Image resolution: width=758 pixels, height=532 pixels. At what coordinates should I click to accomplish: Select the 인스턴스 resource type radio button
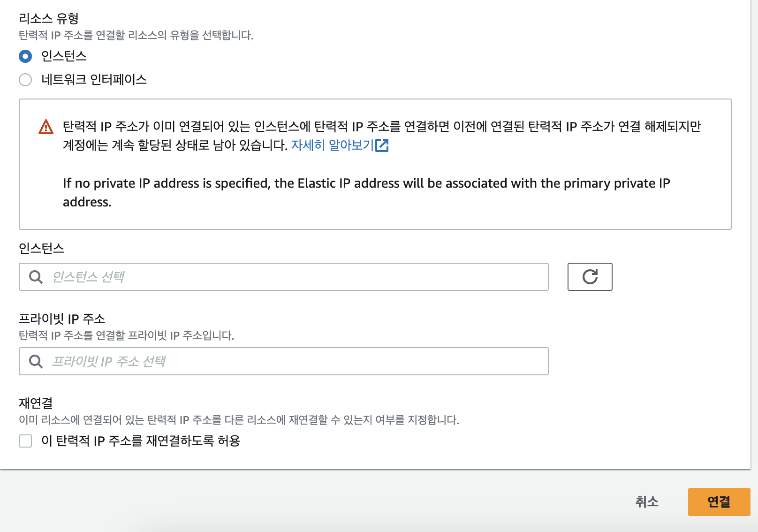pos(25,56)
